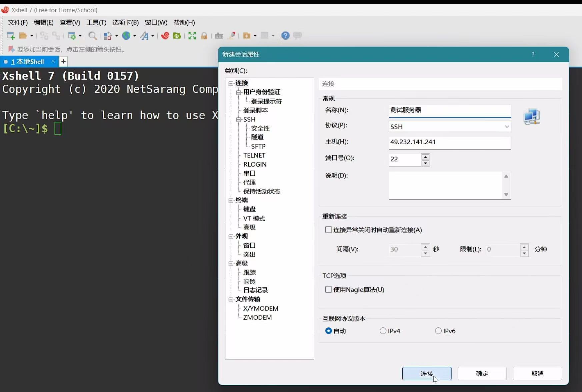Viewport: 582px width, 392px height.
Task: Click the New session toolbar icon
Action: click(x=11, y=36)
